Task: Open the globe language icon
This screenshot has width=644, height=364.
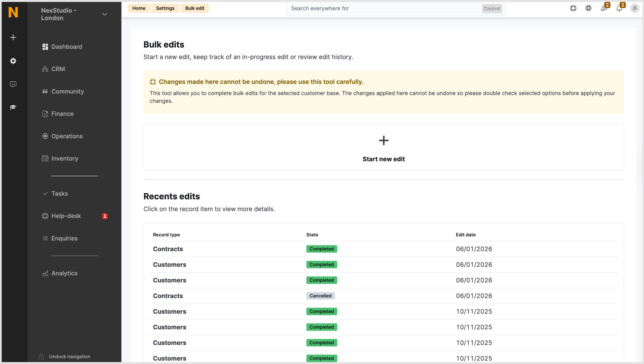Action: [588, 8]
